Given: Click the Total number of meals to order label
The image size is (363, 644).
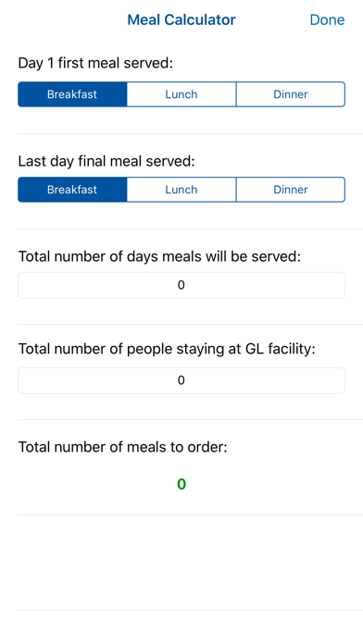Looking at the screenshot, I should tap(122, 446).
